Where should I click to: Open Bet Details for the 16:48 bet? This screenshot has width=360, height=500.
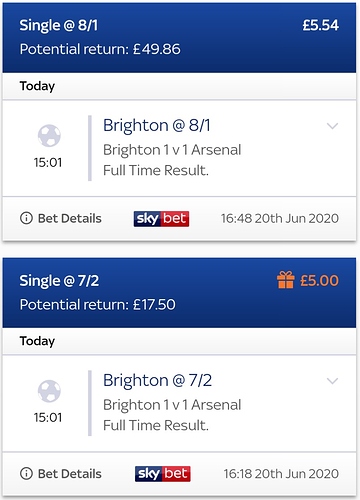point(69,218)
